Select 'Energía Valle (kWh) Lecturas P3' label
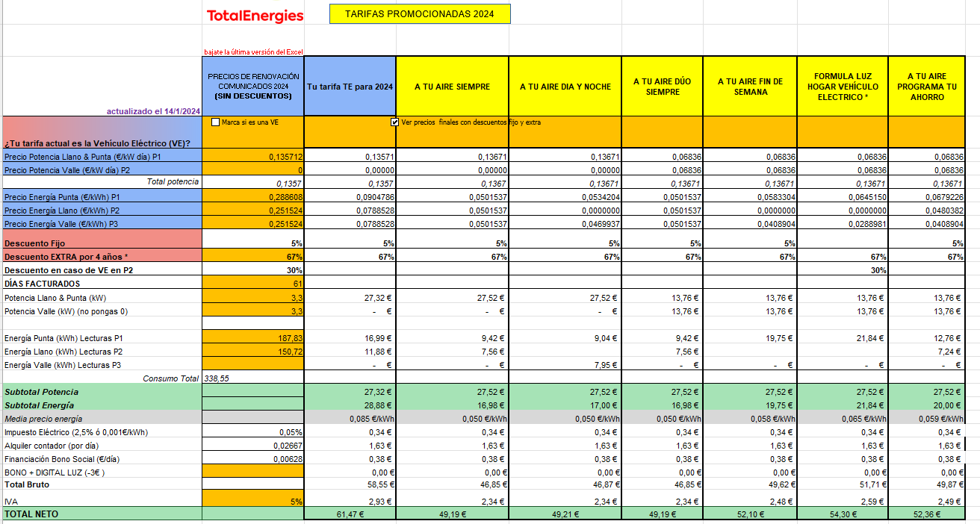The height and width of the screenshot is (524, 980). [x=63, y=365]
